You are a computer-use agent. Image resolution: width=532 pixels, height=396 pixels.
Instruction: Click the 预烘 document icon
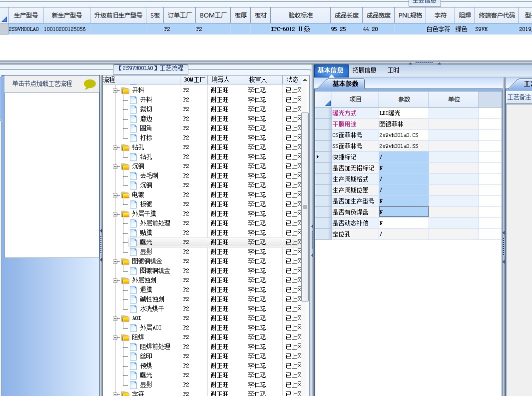[134, 366]
